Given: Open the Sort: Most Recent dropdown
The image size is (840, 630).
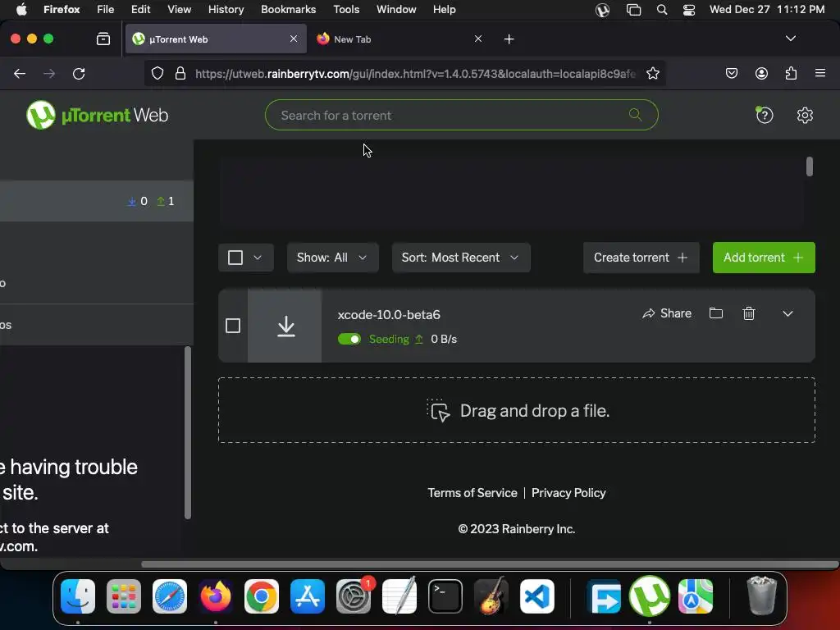Looking at the screenshot, I should tap(461, 258).
